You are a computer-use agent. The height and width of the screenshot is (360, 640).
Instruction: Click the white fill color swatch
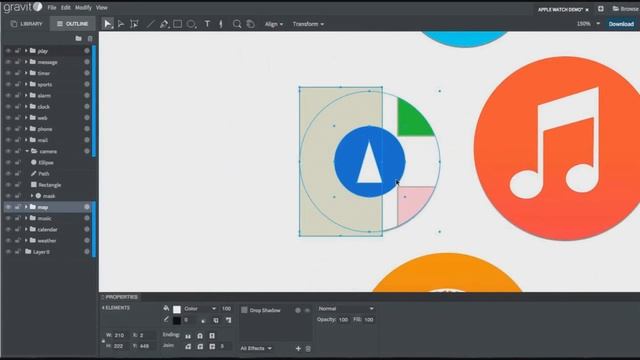(x=177, y=309)
